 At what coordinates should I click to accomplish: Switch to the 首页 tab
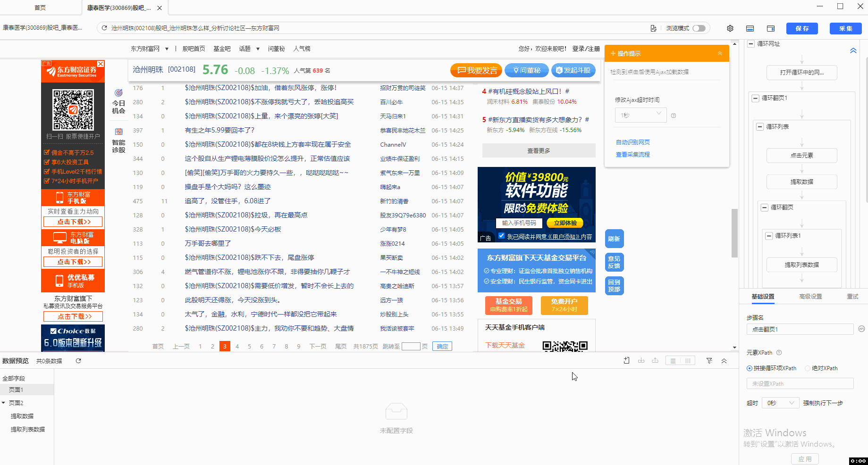40,8
